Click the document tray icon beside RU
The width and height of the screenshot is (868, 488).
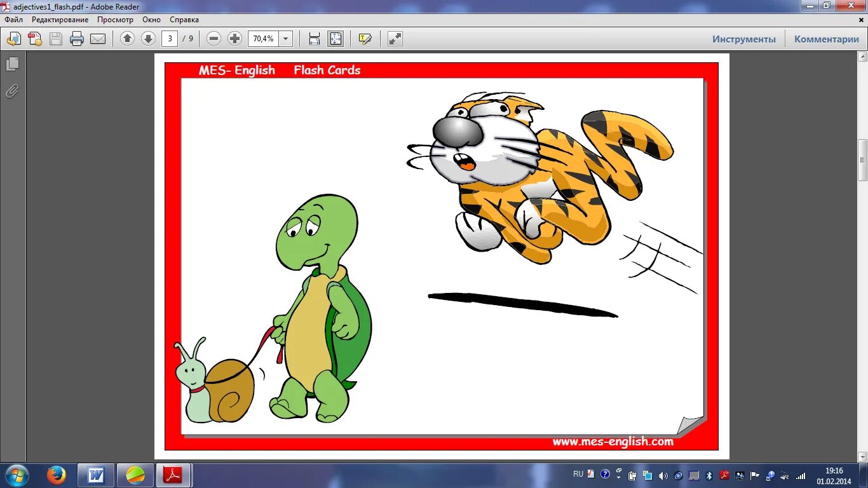pyautogui.click(x=591, y=474)
